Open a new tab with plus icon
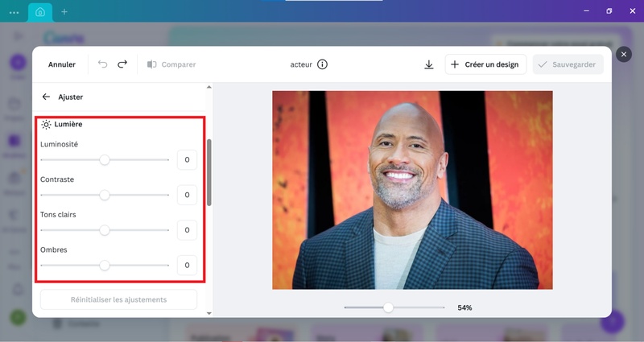 coord(64,12)
